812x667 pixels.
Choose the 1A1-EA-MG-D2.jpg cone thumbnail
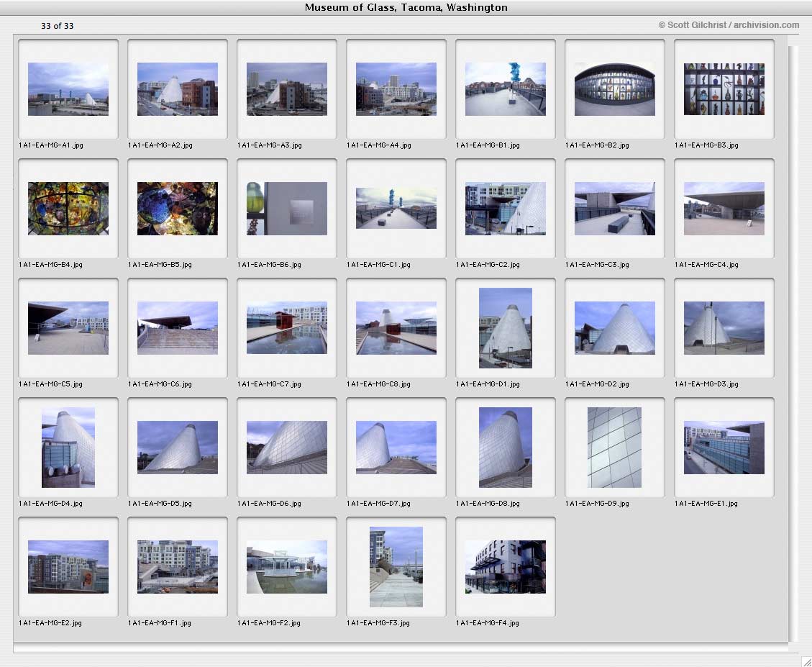click(615, 328)
